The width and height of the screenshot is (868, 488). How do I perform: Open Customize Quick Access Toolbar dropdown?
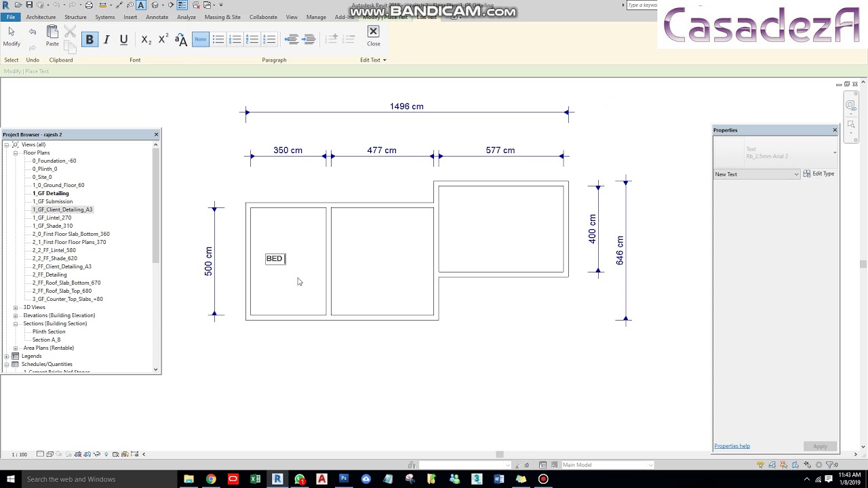[221, 5]
